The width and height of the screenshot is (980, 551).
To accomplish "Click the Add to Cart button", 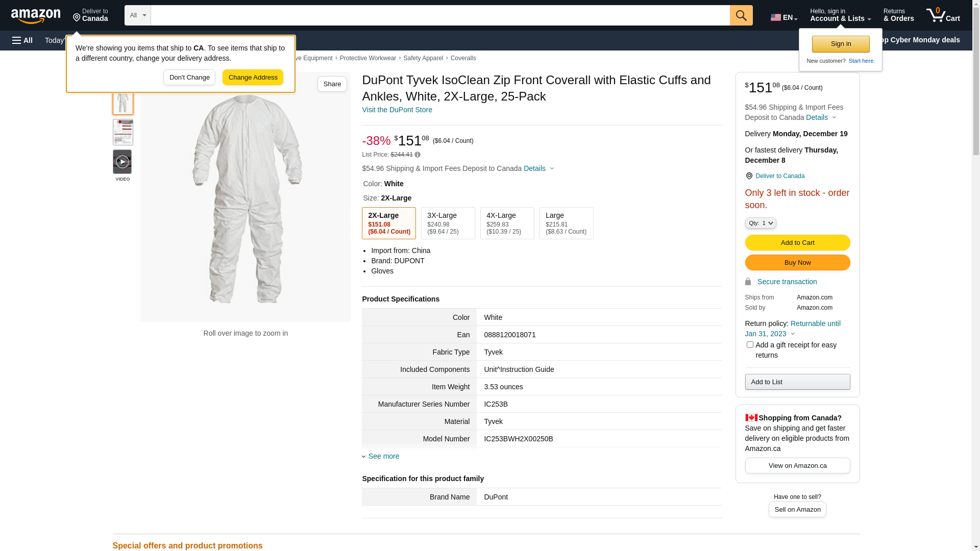I will 797,242.
